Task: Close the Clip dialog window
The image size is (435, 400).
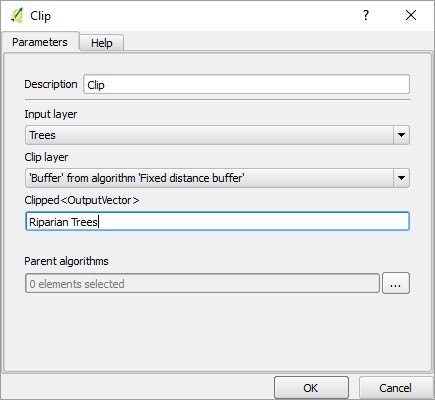Action: [x=411, y=15]
